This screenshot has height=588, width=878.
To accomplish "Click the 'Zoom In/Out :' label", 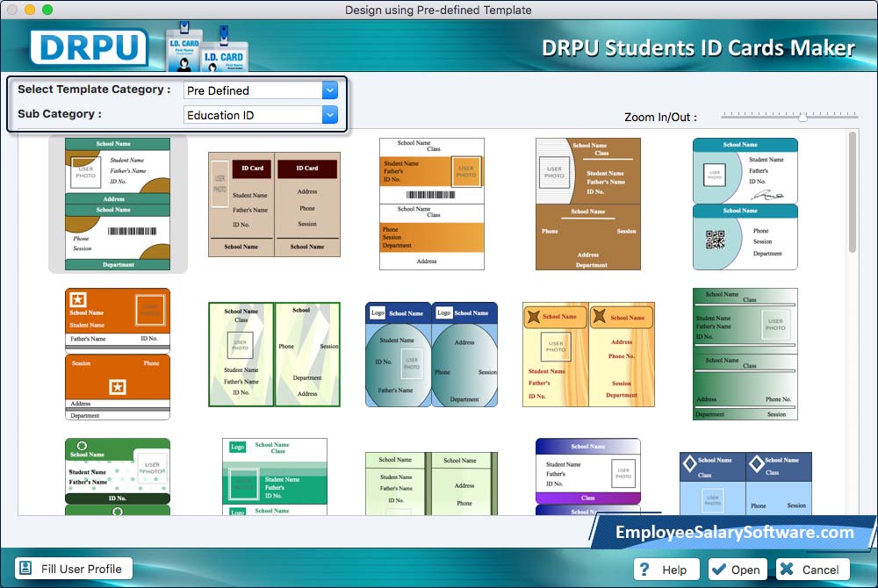I will tap(661, 118).
